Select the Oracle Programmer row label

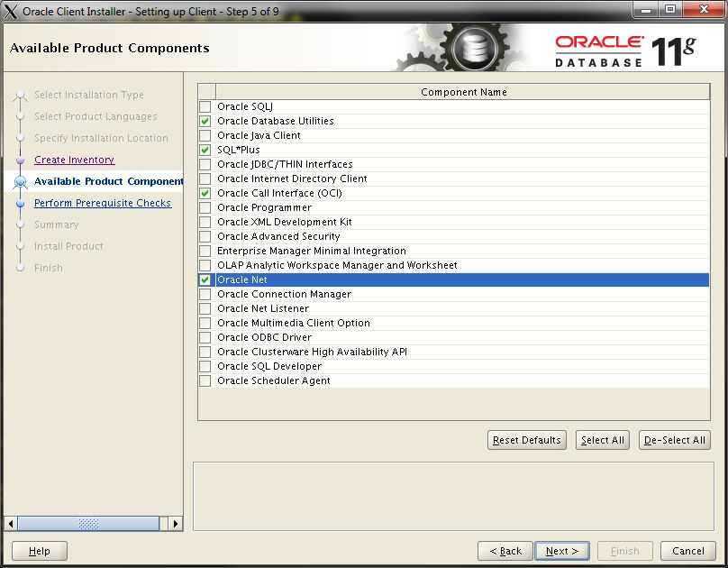coord(265,207)
